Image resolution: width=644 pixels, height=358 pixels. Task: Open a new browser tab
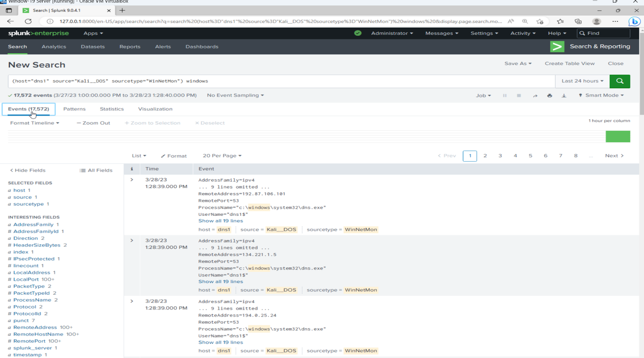[122, 10]
